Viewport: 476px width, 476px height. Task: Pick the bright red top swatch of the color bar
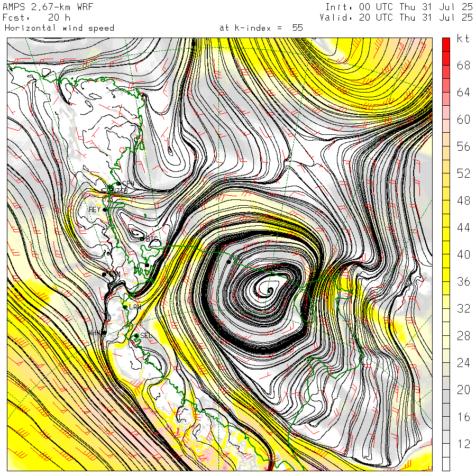(x=446, y=44)
